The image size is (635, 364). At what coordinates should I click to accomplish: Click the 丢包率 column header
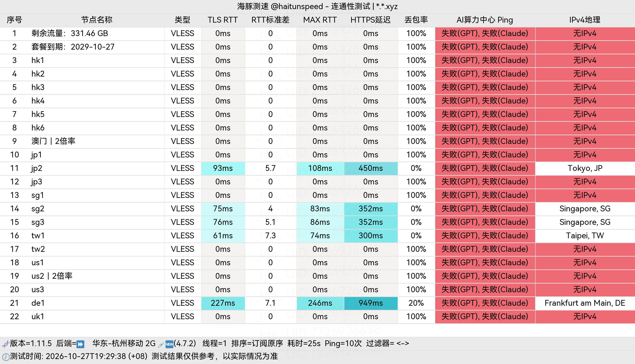(x=416, y=20)
